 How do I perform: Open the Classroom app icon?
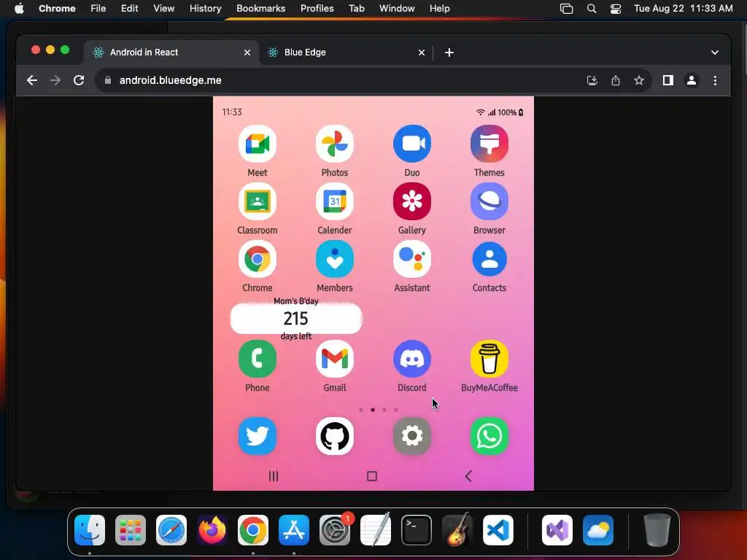(x=258, y=201)
